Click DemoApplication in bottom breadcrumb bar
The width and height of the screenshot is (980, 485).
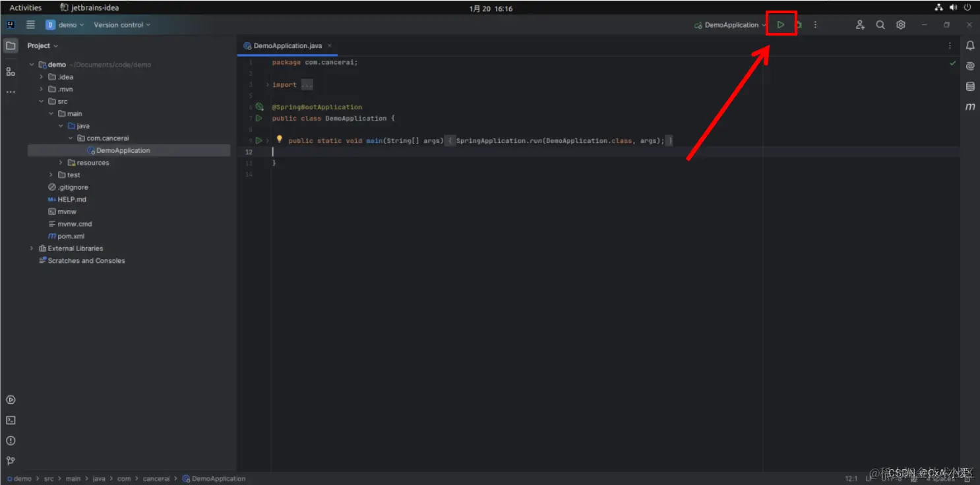tap(214, 478)
